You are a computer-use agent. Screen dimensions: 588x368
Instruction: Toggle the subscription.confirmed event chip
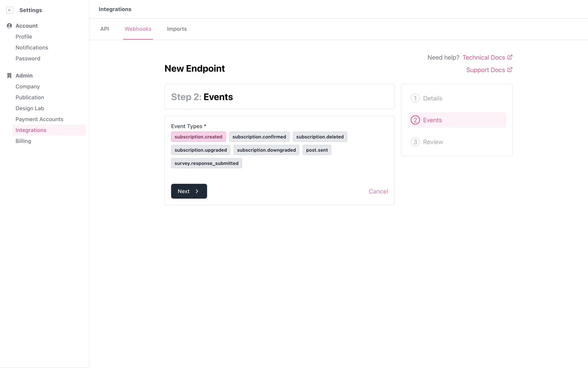click(259, 137)
